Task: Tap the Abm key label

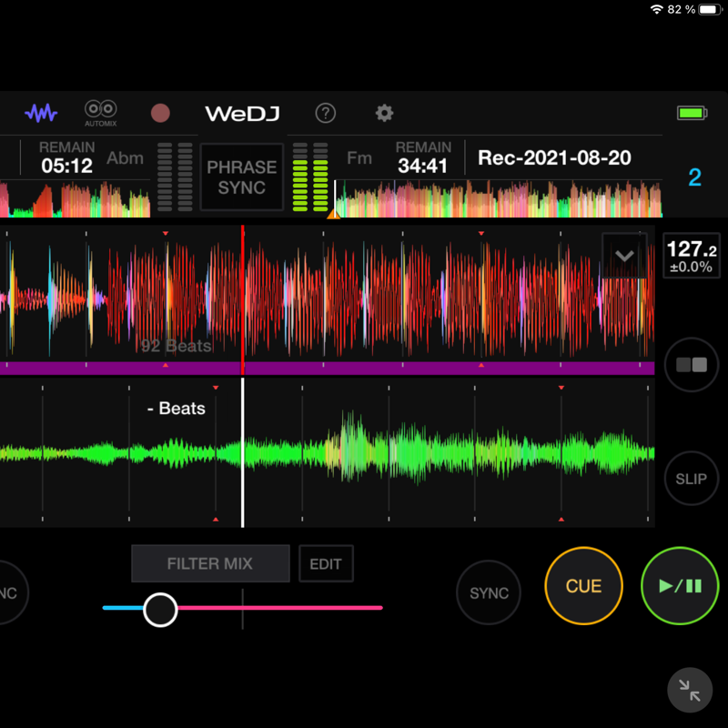Action: point(125,157)
